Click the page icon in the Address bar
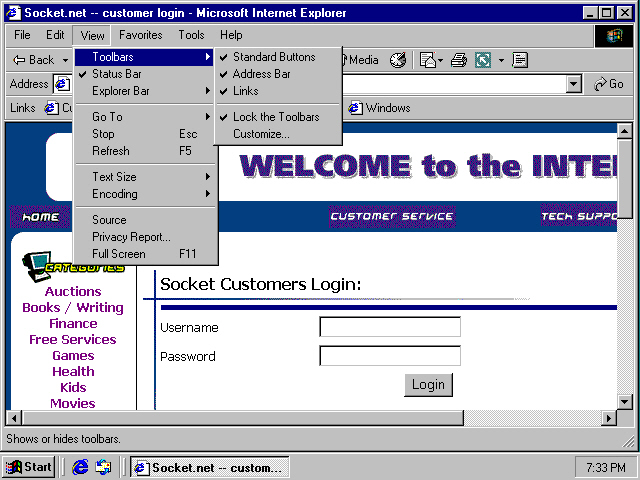The image size is (640, 480). [62, 84]
